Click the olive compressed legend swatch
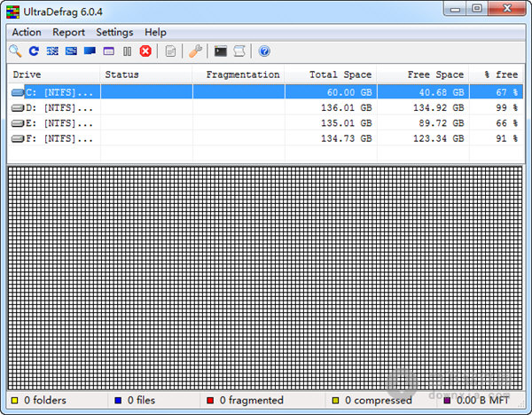Image resolution: width=532 pixels, height=415 pixels. point(335,401)
